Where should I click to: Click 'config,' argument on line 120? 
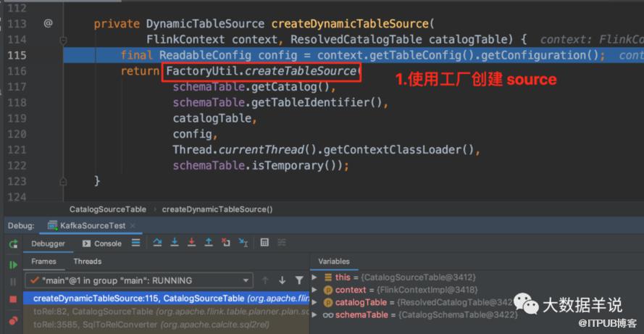(195, 134)
